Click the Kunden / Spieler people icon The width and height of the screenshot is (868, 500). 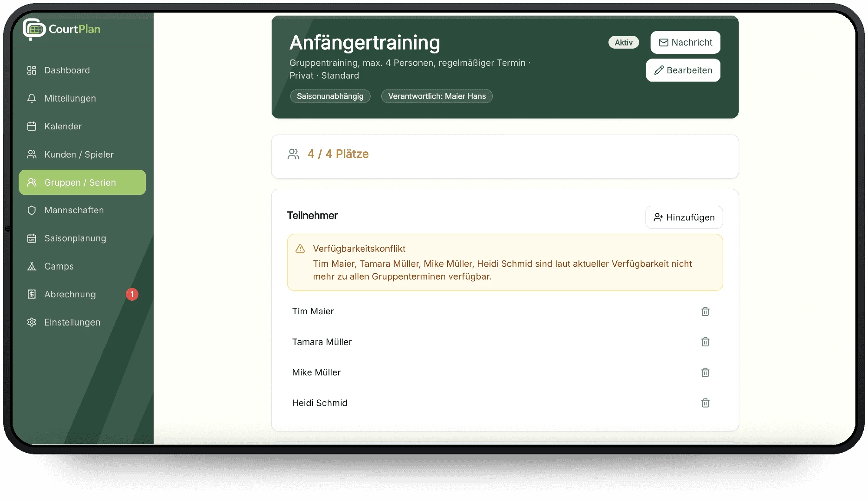coord(32,155)
